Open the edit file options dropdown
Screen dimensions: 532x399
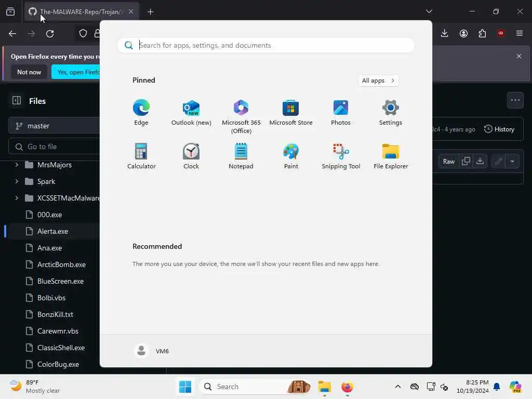512,161
